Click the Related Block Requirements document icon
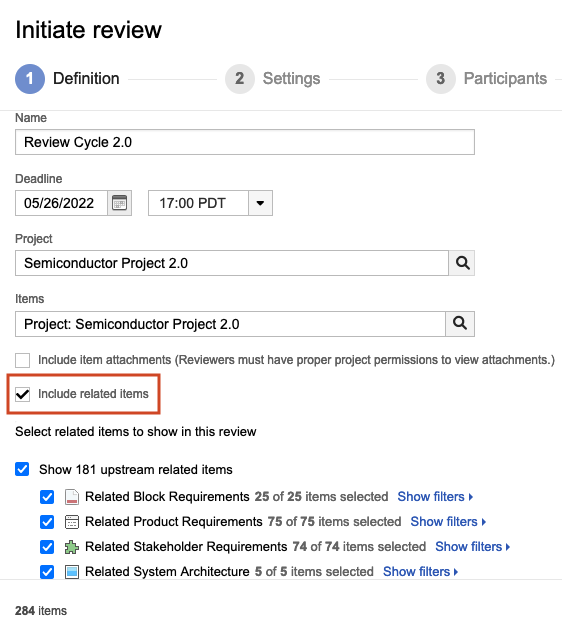 point(72,497)
